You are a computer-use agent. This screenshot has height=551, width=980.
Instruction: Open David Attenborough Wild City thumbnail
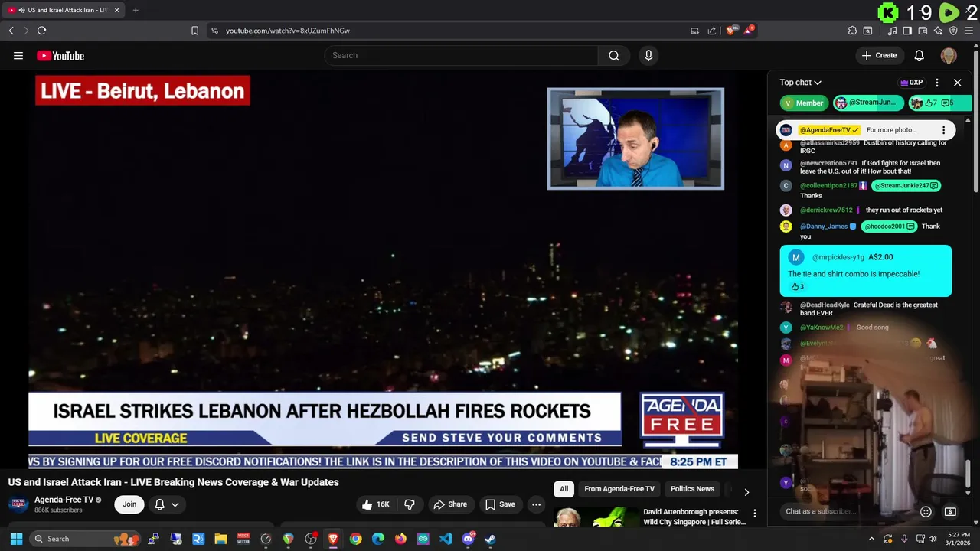tap(596, 517)
